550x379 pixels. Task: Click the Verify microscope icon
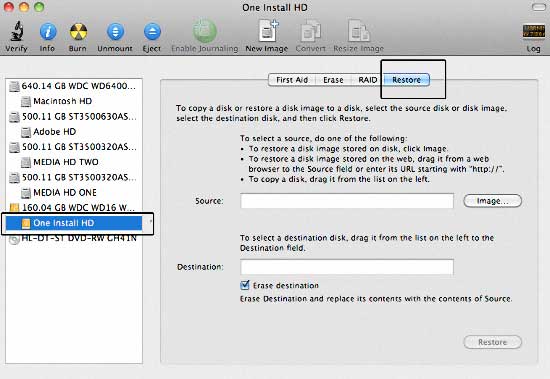[x=16, y=31]
